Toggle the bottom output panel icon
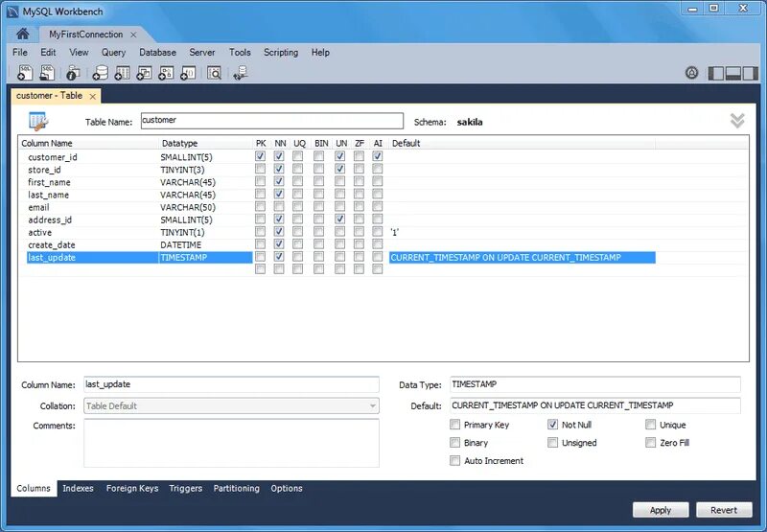Screen dimensions: 767x532 pos(732,74)
